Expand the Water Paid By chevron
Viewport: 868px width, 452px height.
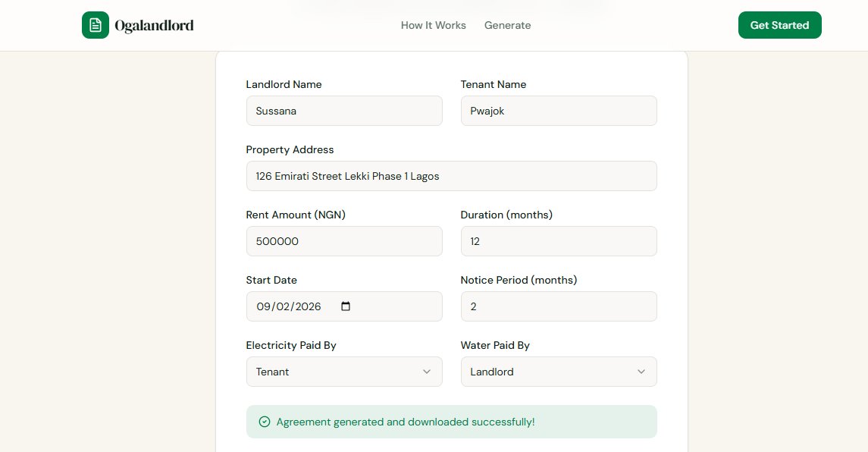click(641, 372)
